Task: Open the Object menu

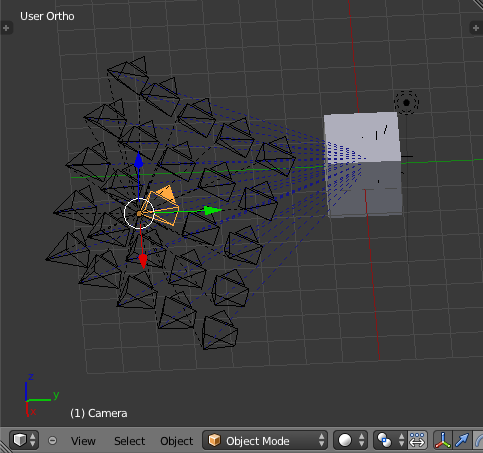Action: 176,441
